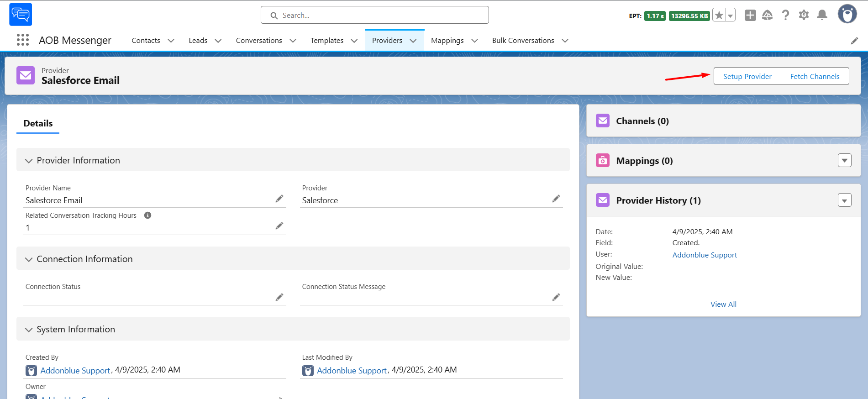868x399 pixels.
Task: Edit the Connection Status Message pencil
Action: pos(556,297)
